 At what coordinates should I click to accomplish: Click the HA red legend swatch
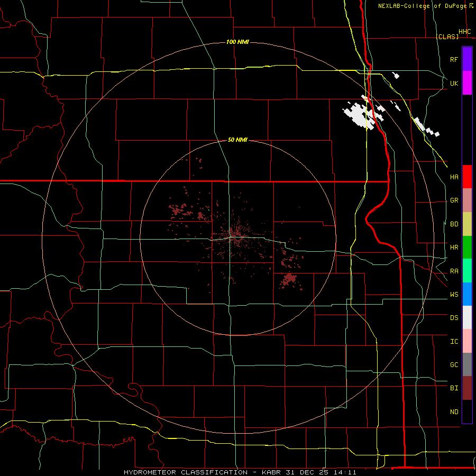coord(467,177)
